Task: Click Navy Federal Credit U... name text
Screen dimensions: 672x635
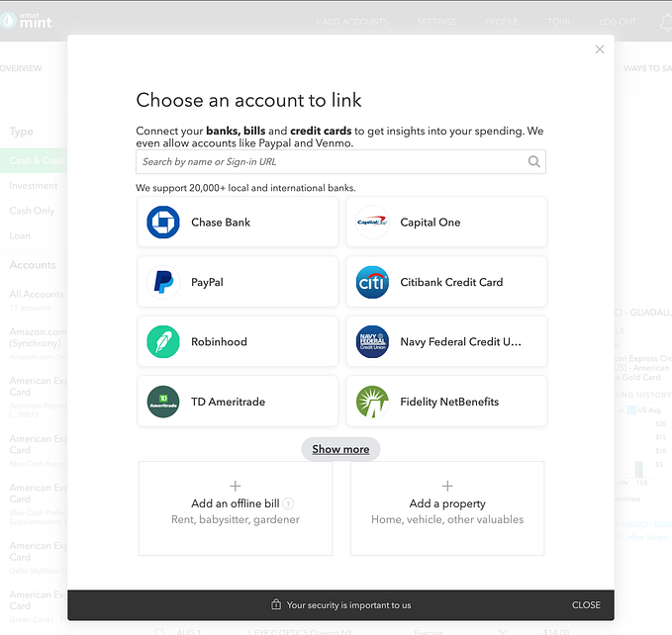Action: (x=461, y=341)
